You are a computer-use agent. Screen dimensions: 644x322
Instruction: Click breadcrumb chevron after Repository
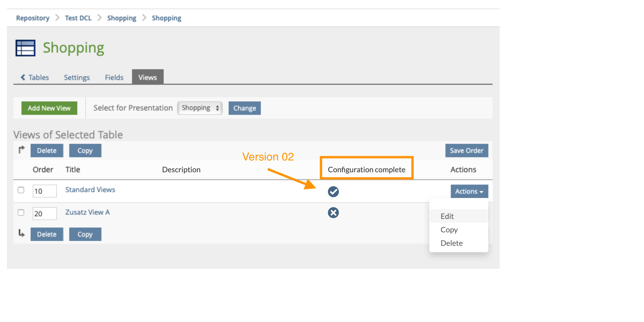57,18
